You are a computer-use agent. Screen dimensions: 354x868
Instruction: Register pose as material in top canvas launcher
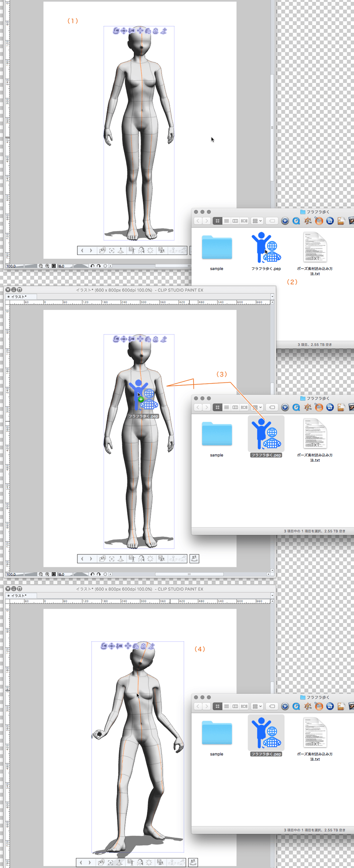(132, 251)
